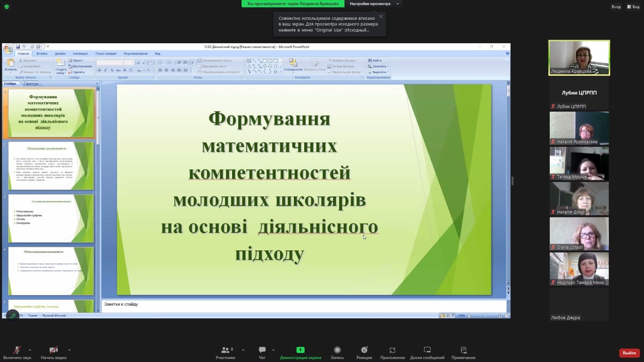Open Приложения apps

pyautogui.click(x=393, y=353)
